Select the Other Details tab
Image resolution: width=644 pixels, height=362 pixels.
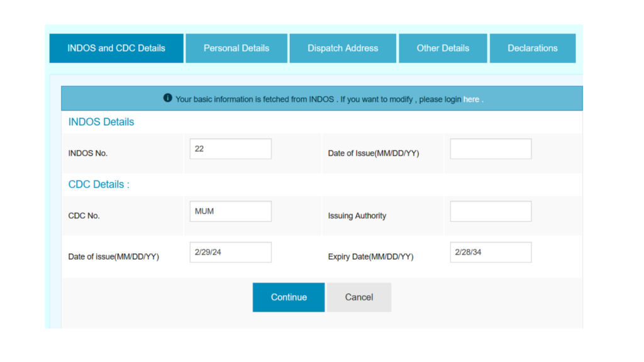443,48
